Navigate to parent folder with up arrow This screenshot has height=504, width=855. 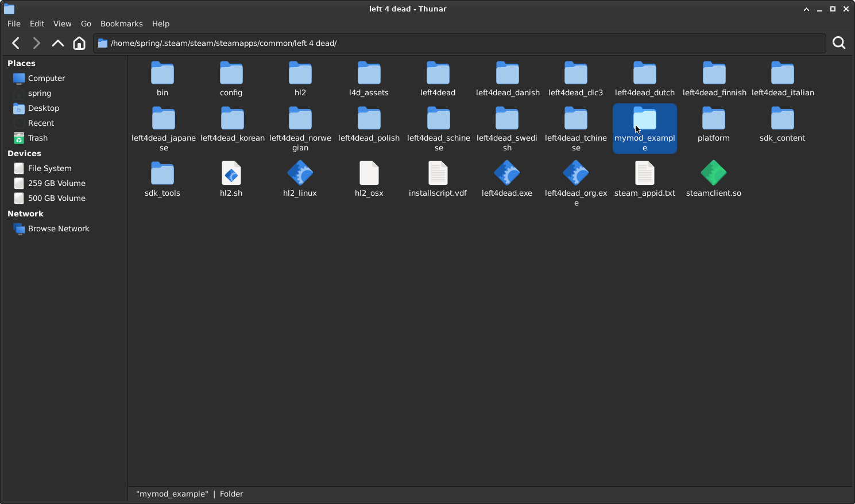coord(57,43)
